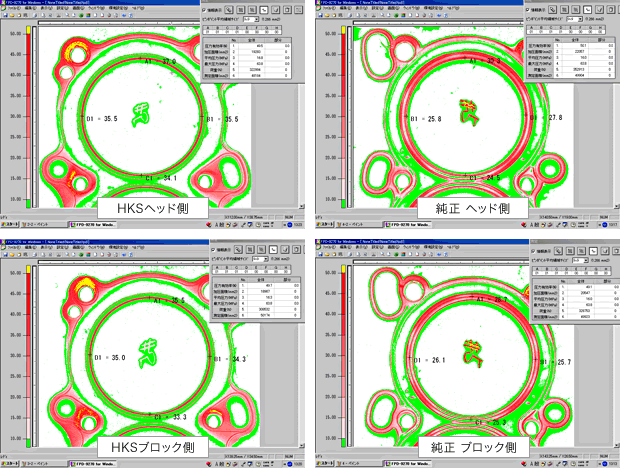Viewport: 620px width, 468px height.
Task: Open the averaging size dropdown in HKSブロック側 panel
Action: [x=266, y=259]
